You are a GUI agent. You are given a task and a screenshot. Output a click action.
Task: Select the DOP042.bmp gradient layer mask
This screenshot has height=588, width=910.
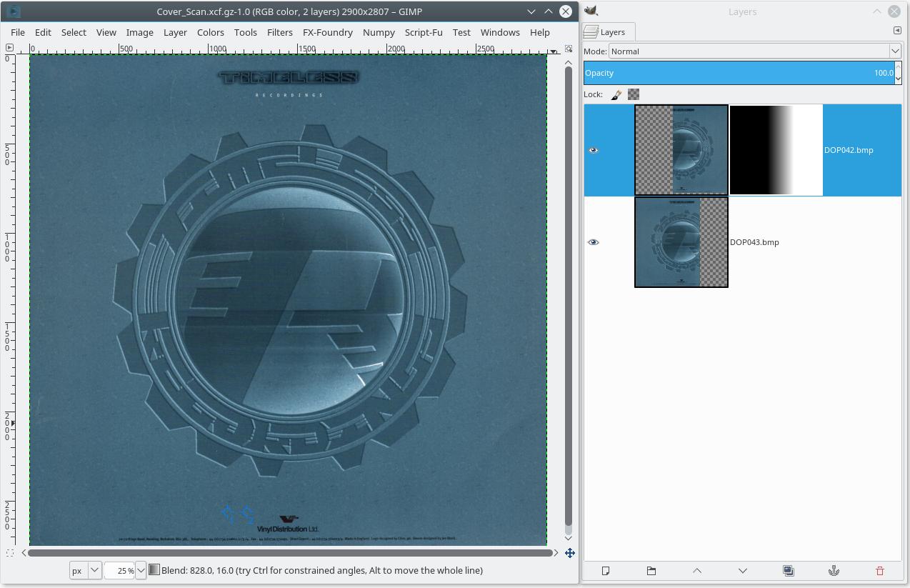click(776, 150)
